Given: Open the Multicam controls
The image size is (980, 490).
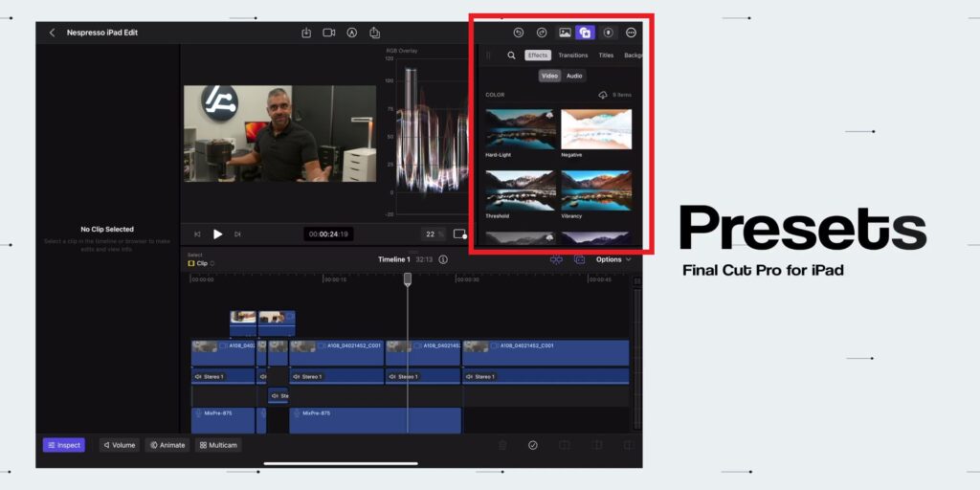Looking at the screenshot, I should tap(218, 445).
